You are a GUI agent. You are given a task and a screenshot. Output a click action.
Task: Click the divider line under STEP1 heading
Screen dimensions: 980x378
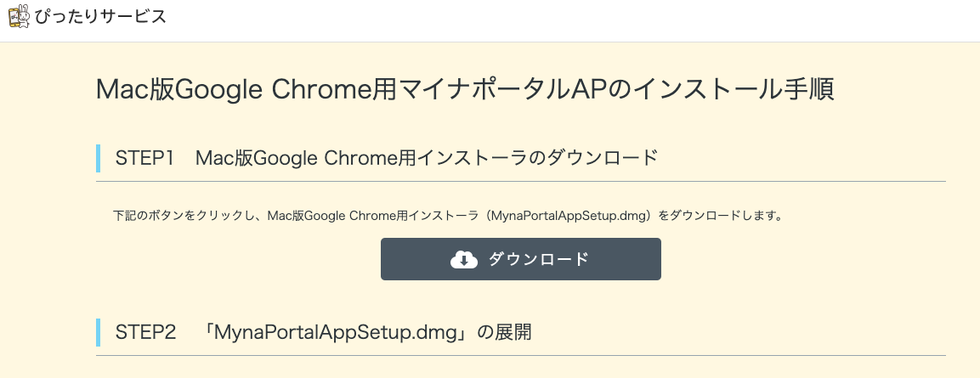[x=521, y=182]
